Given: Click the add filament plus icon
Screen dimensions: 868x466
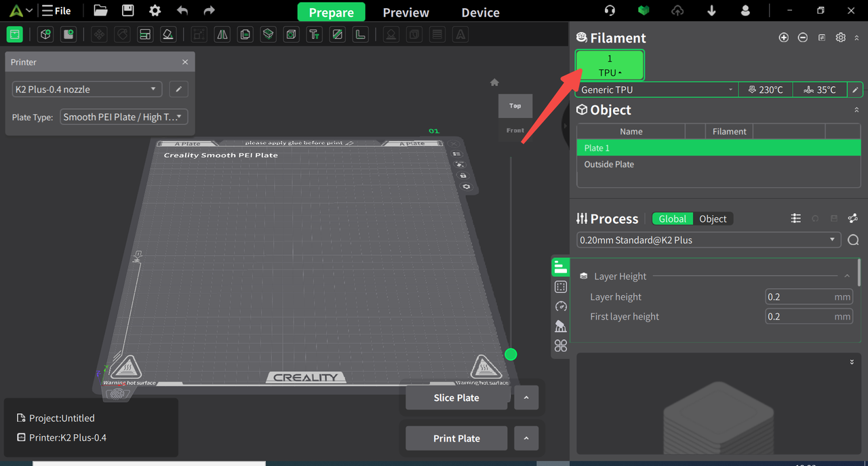Looking at the screenshot, I should 783,38.
